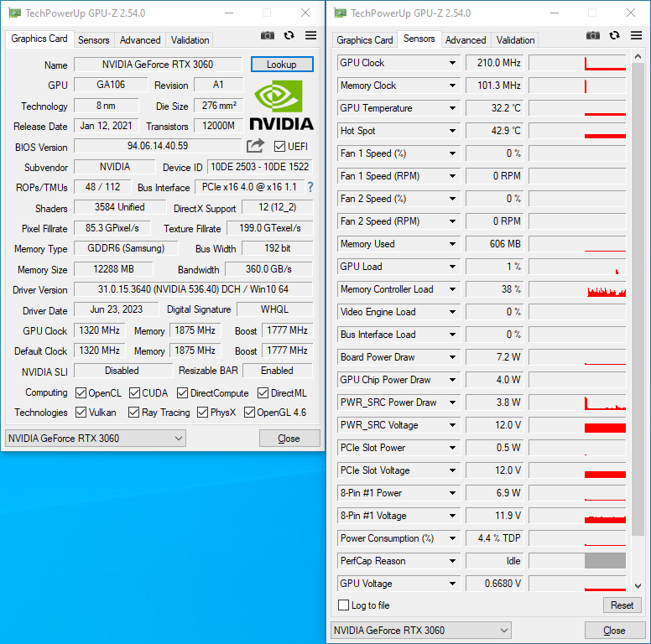Click the BIOS share/export arrow icon

[255, 146]
